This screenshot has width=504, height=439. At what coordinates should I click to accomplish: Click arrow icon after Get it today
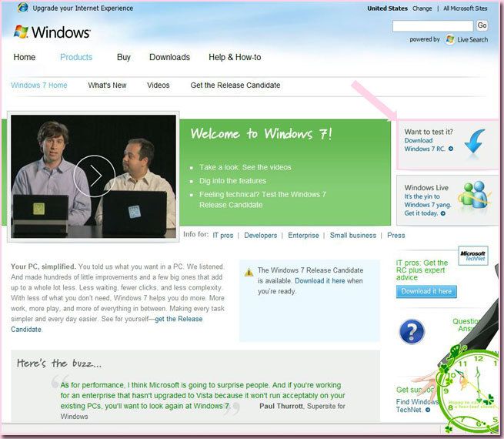(443, 213)
